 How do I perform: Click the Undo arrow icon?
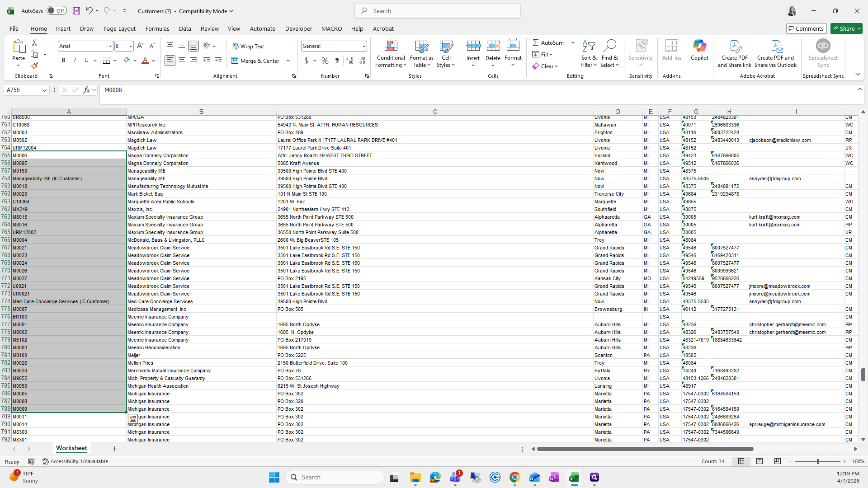tap(89, 11)
